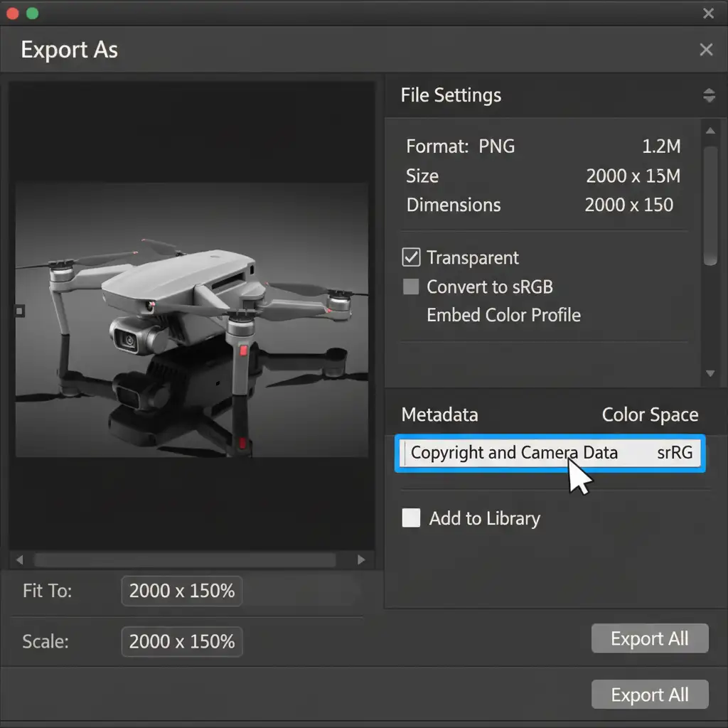Click the preview's right scroll arrow
The height and width of the screenshot is (728, 728).
click(x=361, y=560)
